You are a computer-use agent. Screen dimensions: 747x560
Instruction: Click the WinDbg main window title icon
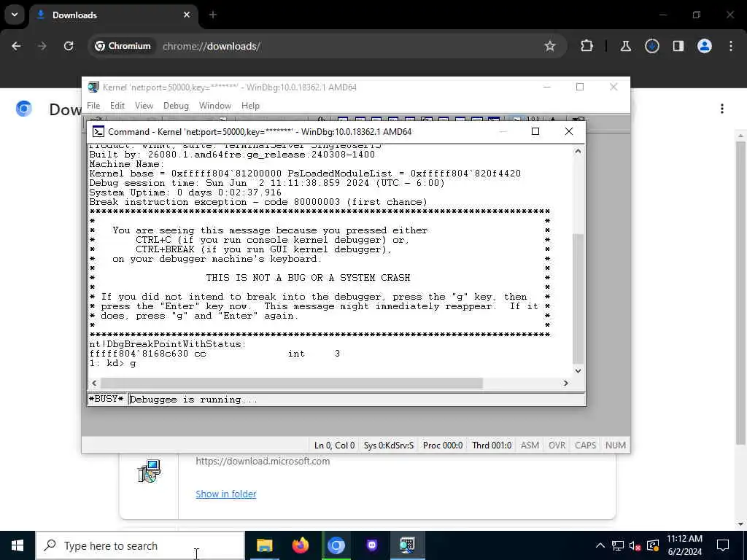coord(93,87)
